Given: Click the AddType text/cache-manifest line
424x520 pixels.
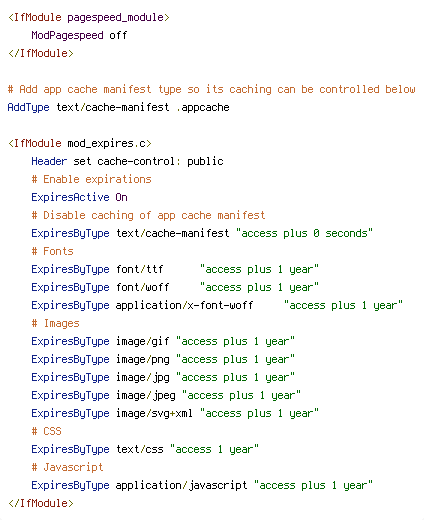Looking at the screenshot, I should click(x=118, y=107).
